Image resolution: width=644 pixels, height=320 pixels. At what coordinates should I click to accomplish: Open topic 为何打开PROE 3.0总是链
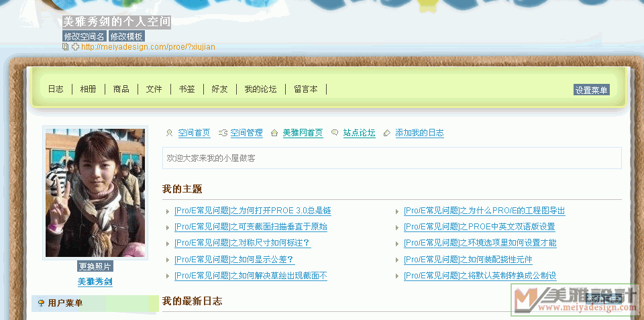click(x=253, y=211)
